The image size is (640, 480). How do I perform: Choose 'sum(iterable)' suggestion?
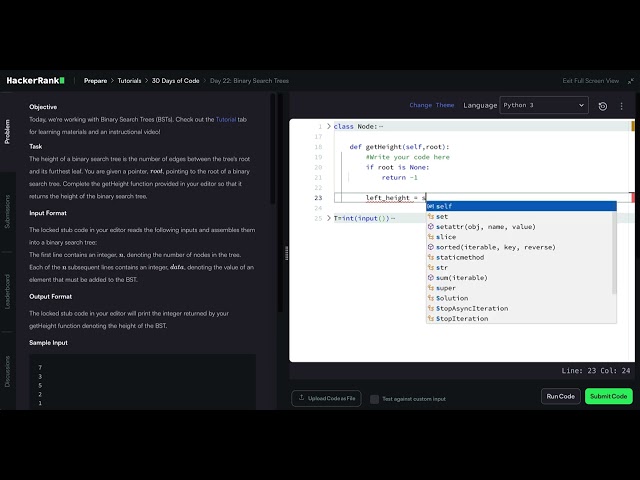(521, 278)
